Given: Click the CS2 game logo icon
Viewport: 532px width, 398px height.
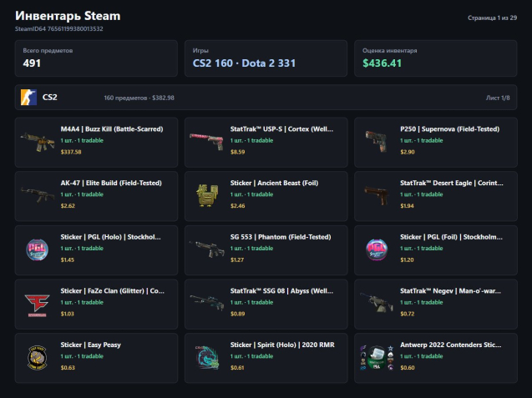Looking at the screenshot, I should [x=28, y=98].
